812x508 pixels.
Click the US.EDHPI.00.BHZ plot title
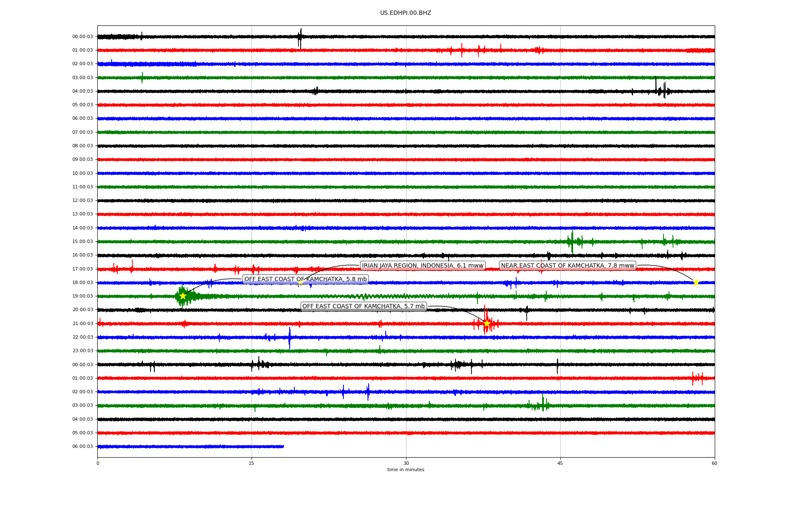click(x=406, y=13)
